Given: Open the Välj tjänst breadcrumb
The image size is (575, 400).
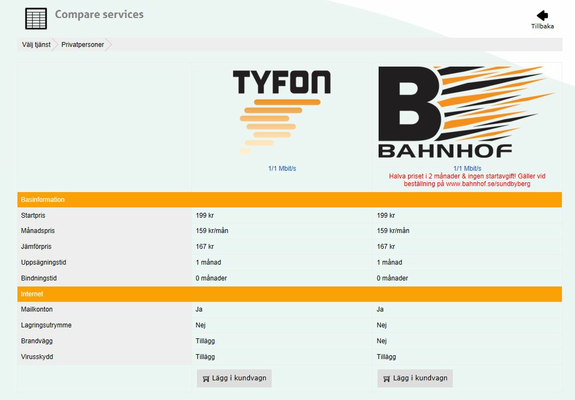Looking at the screenshot, I should coord(36,45).
